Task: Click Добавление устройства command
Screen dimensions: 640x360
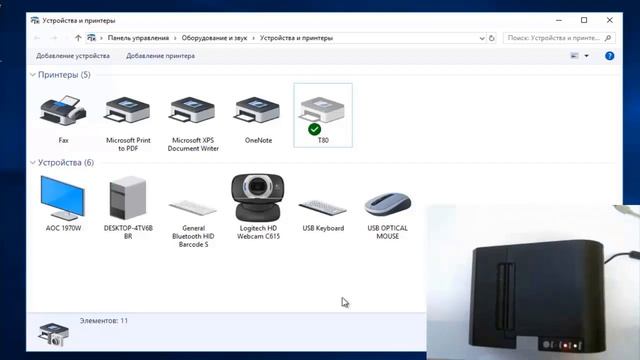Action: [73, 56]
